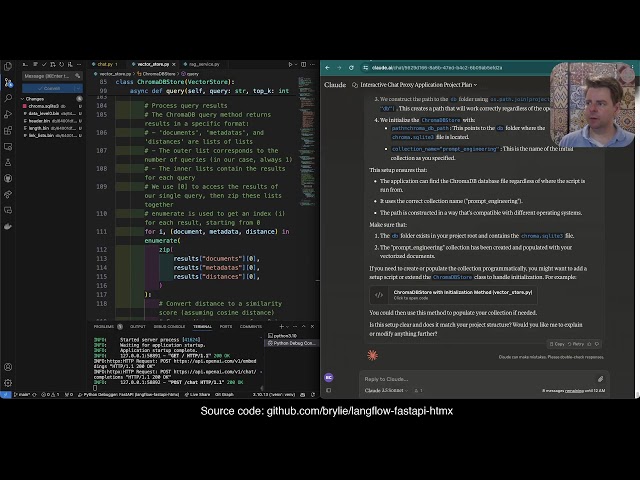Click the Live Share status bar item
The height and width of the screenshot is (480, 640).
click(197, 395)
